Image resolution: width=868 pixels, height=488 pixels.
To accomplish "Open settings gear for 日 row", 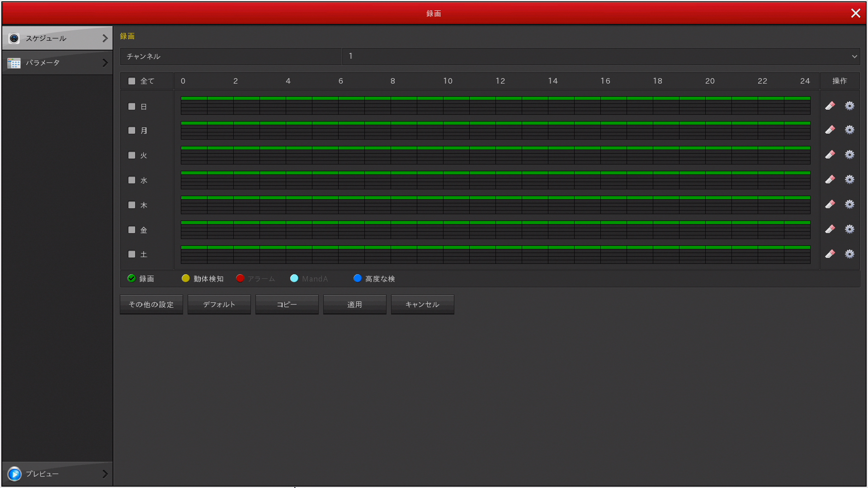I will (850, 106).
